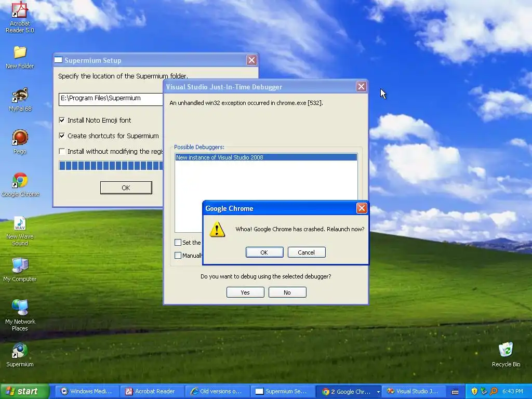
Task: Select the My Network Places icon
Action: point(20,315)
